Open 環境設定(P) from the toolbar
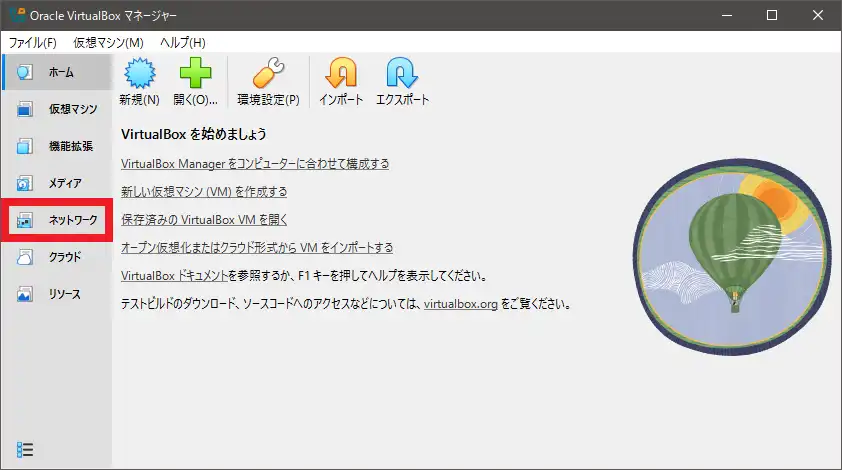This screenshot has width=842, height=470. tap(268, 81)
